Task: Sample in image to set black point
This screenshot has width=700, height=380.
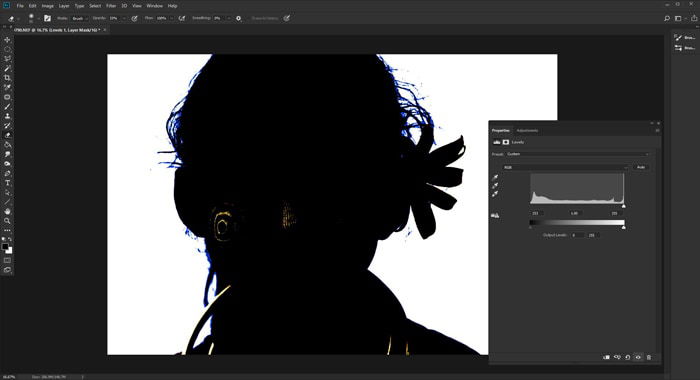Action: (495, 177)
